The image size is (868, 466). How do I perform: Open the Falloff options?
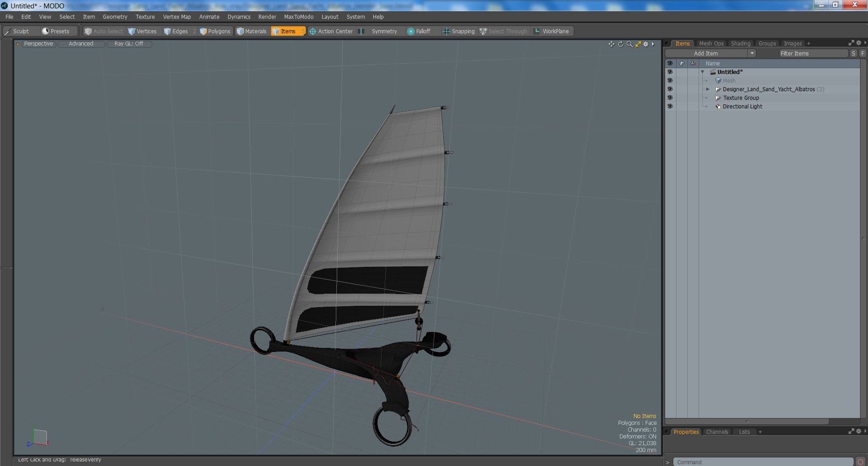419,31
